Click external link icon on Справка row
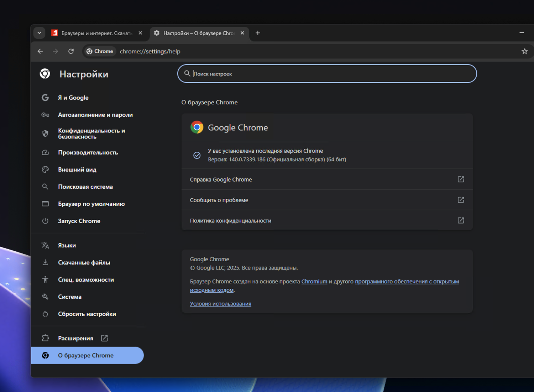 tap(461, 179)
